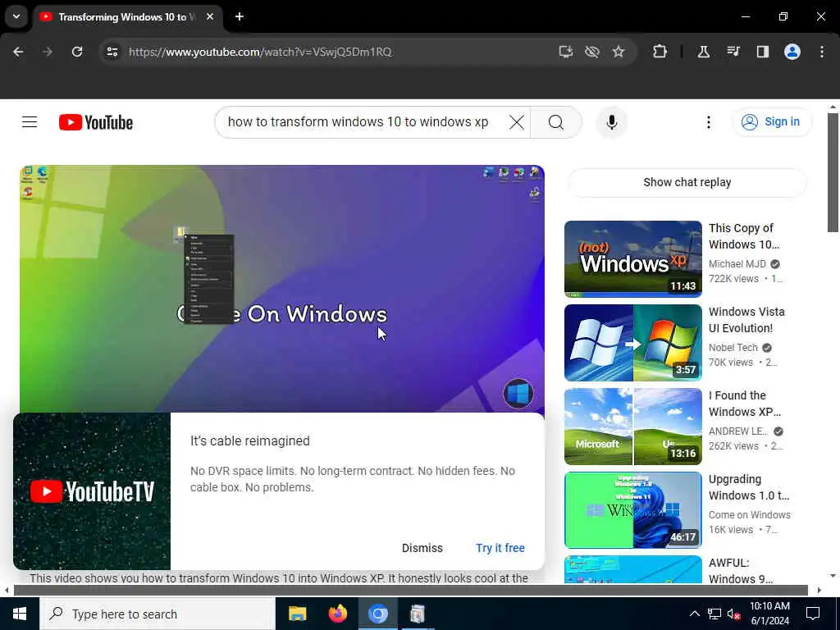
Task: Open the Chrome profile avatar
Action: (x=792, y=52)
